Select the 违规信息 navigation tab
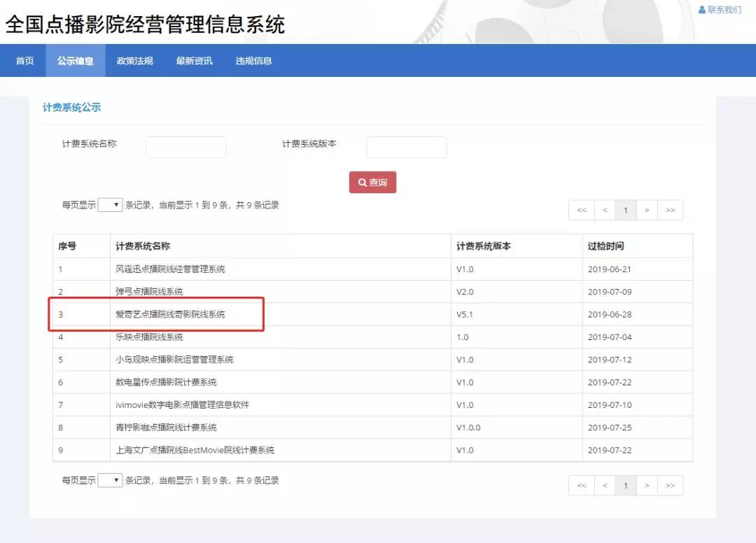The width and height of the screenshot is (756, 543). [x=253, y=61]
